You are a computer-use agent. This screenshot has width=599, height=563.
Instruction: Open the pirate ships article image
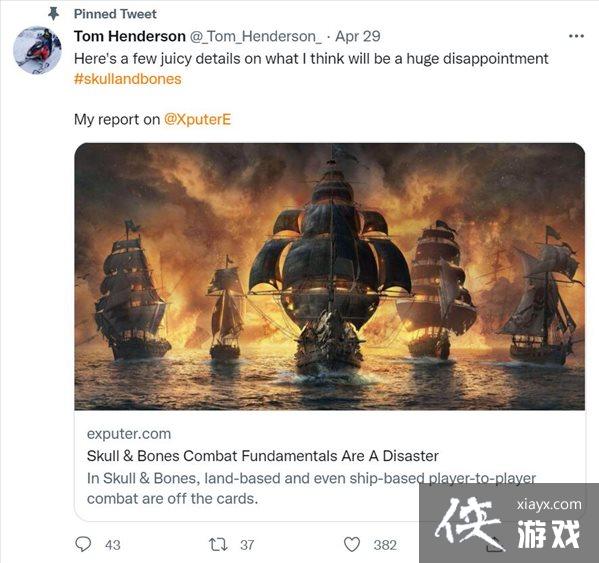[x=329, y=277]
